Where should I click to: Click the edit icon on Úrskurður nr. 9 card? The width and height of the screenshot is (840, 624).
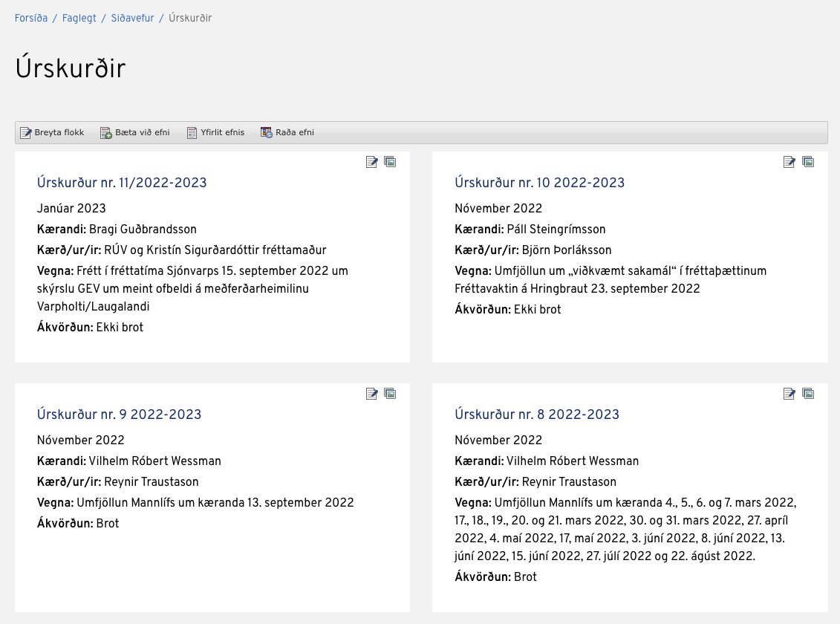[x=372, y=394]
